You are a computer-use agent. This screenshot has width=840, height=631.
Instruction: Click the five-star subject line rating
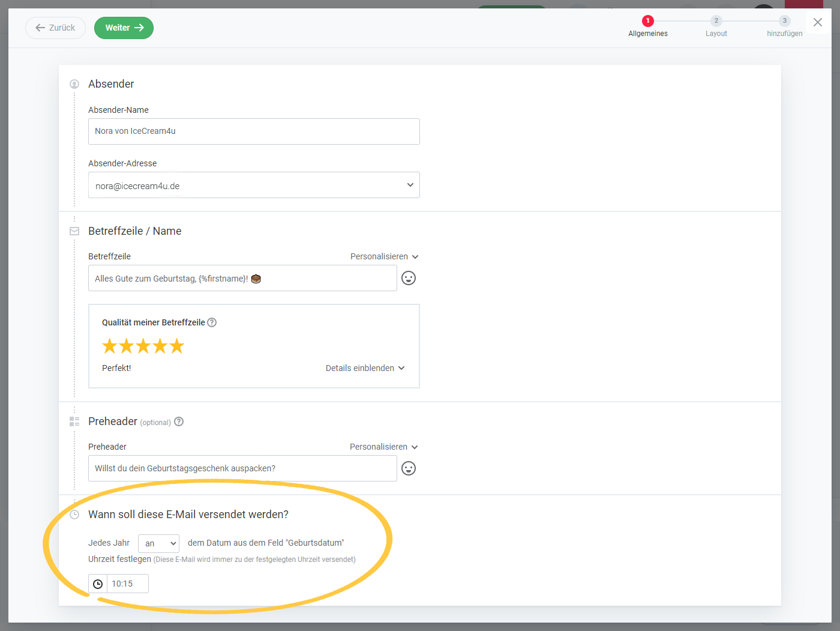pos(143,346)
